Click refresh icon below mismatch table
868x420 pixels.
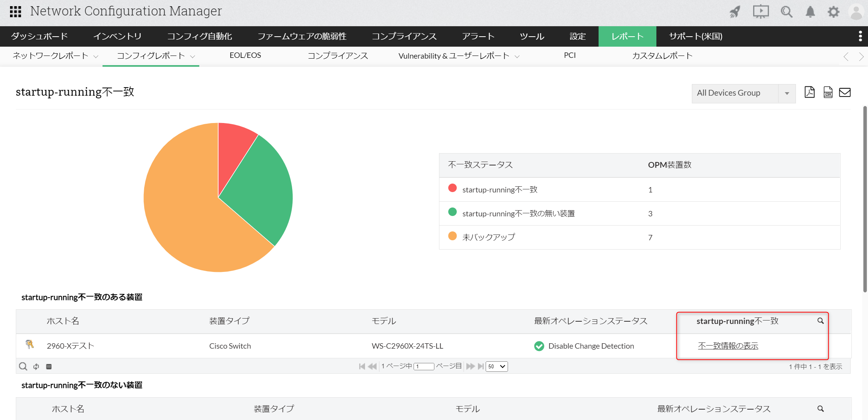coord(36,366)
